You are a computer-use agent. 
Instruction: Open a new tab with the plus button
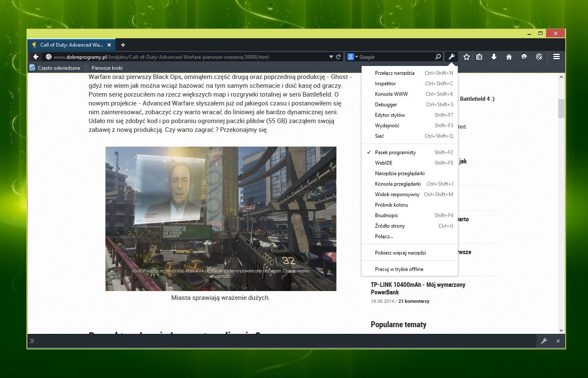123,45
